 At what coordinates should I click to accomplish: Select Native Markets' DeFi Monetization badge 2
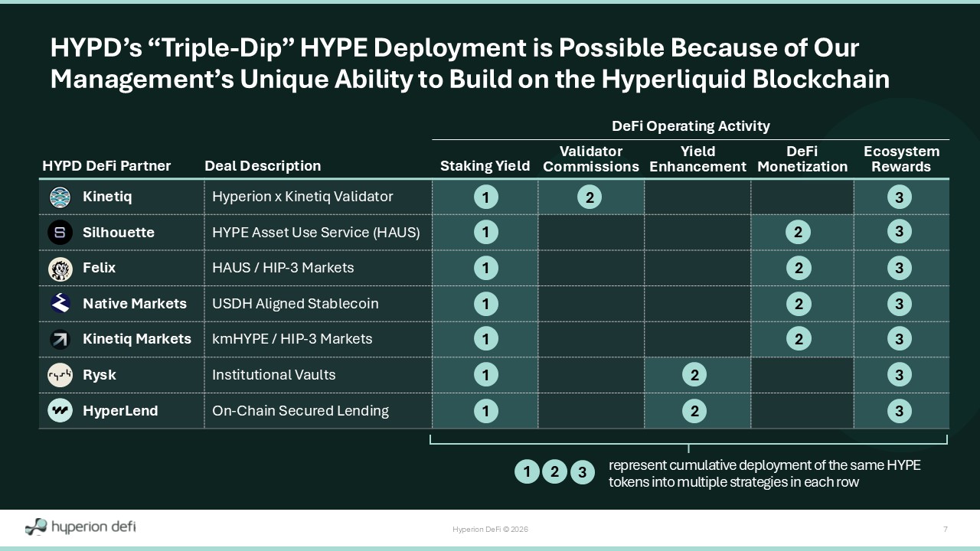pyautogui.click(x=799, y=304)
